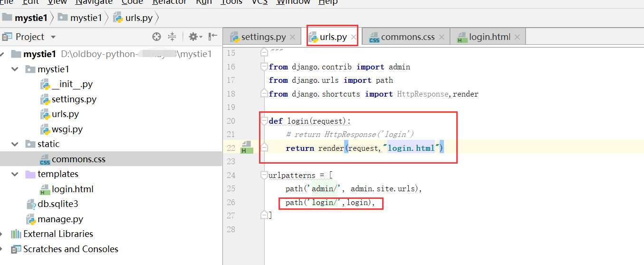Close the urls.py tab

tap(354, 37)
